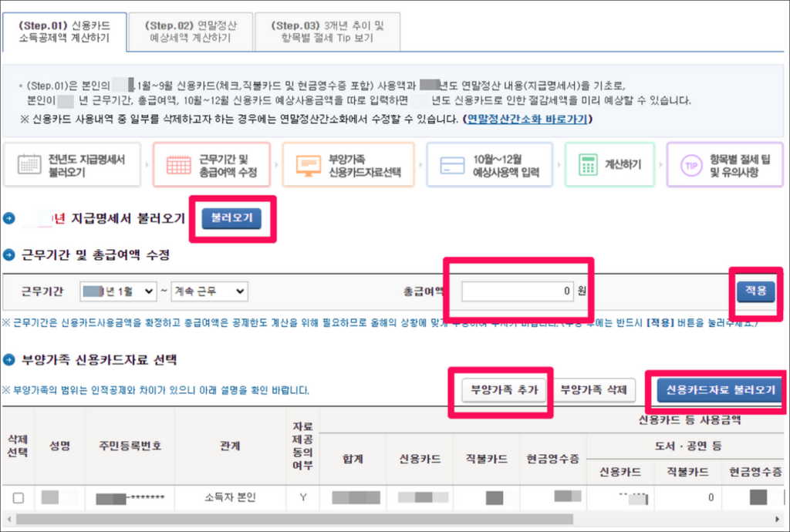The width and height of the screenshot is (790, 532).
Task: Click the horizontal scrollbar thumb of the table
Action: pyautogui.click(x=294, y=519)
